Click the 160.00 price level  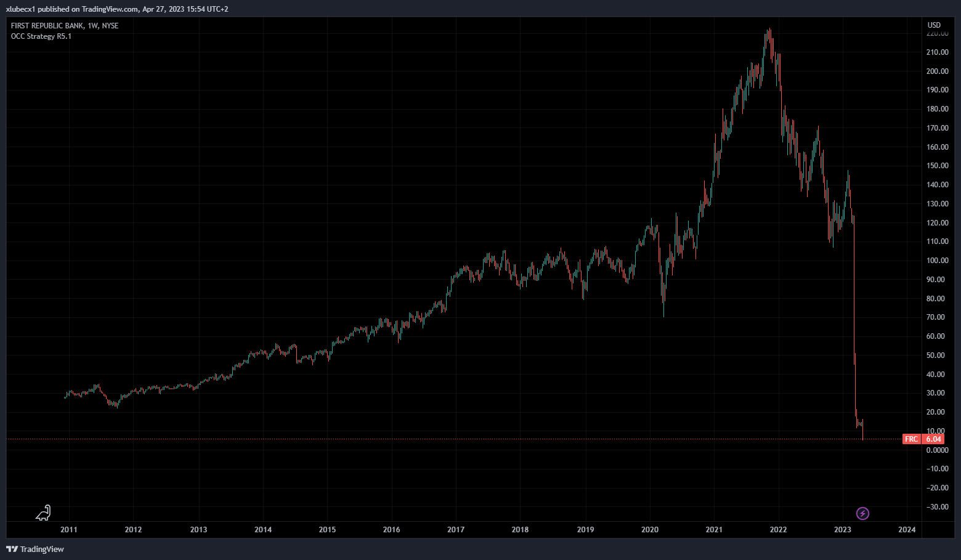[x=937, y=147]
